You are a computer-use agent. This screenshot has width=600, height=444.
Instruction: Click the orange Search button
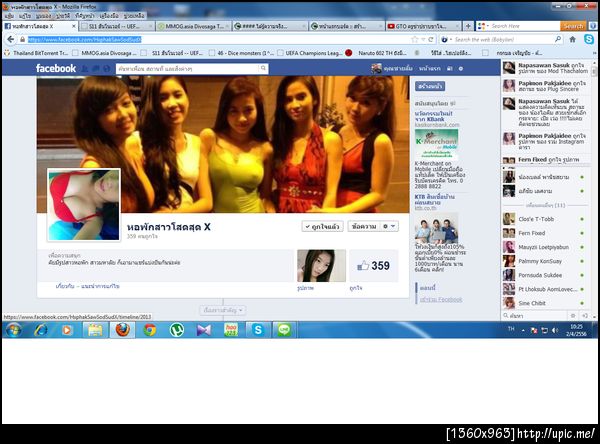coord(573,26)
